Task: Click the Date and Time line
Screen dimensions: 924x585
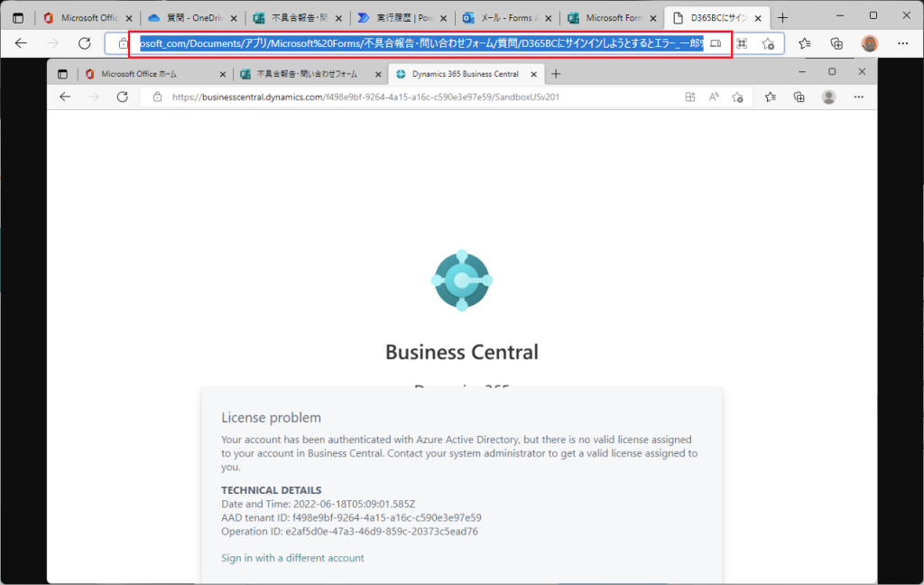Action: coord(319,505)
